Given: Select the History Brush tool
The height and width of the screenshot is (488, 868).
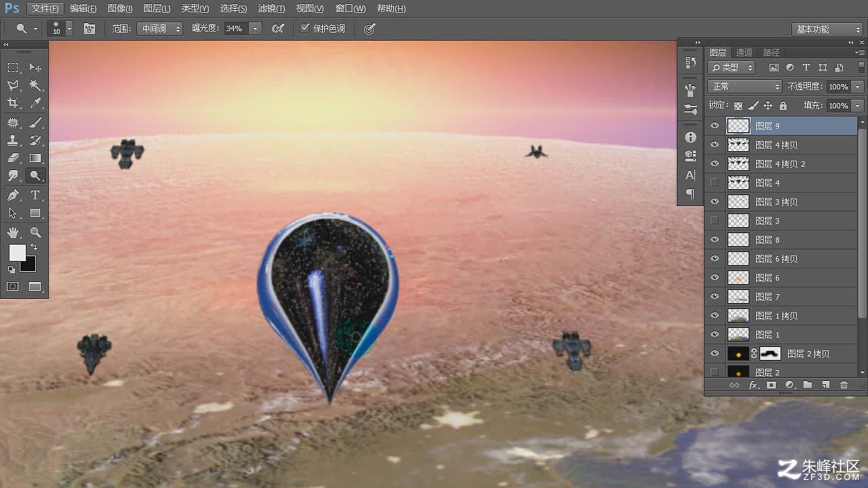Looking at the screenshot, I should click(x=35, y=140).
